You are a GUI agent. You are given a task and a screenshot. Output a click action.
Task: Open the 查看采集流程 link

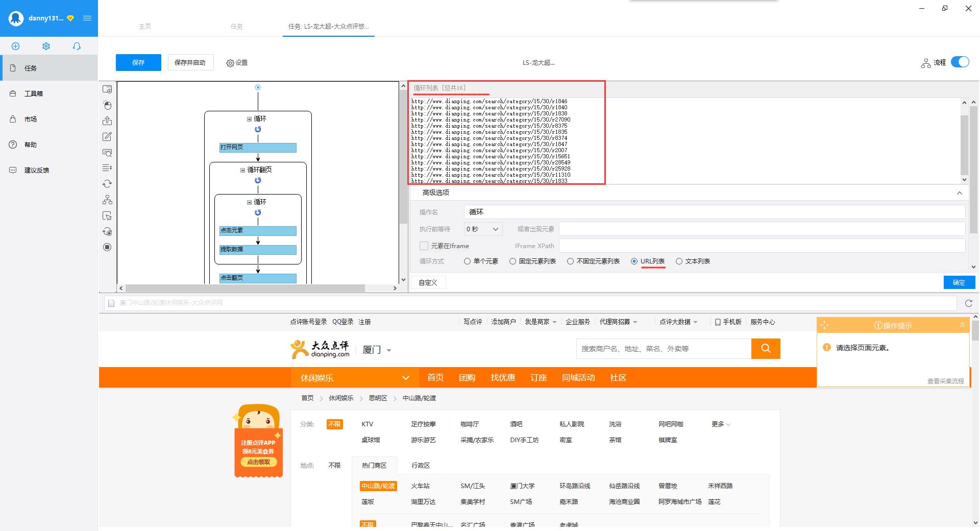[945, 381]
